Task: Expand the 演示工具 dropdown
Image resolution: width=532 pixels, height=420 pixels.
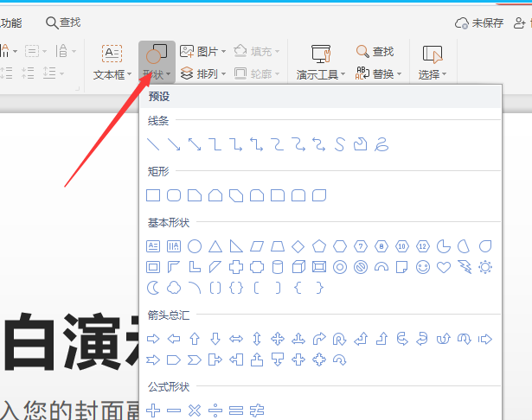Action: 321,74
